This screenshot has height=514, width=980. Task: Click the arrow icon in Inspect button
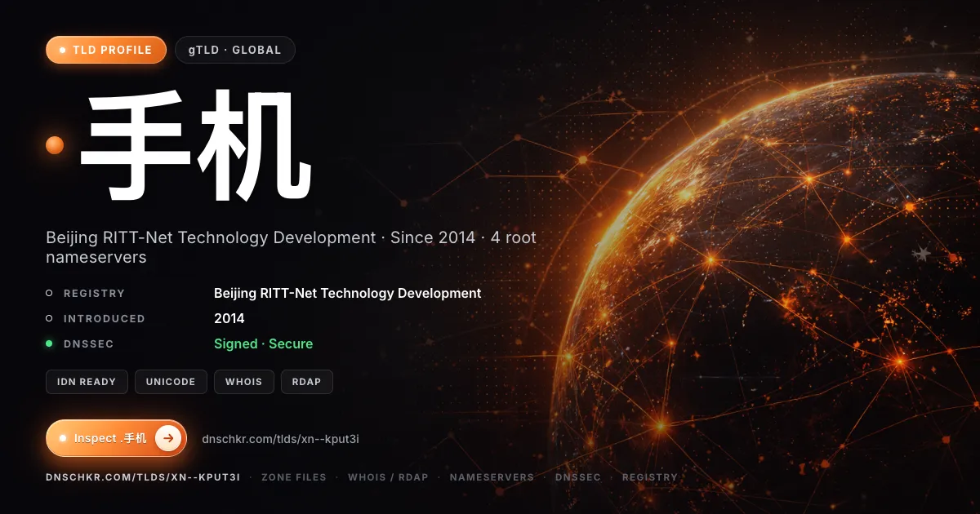168,438
